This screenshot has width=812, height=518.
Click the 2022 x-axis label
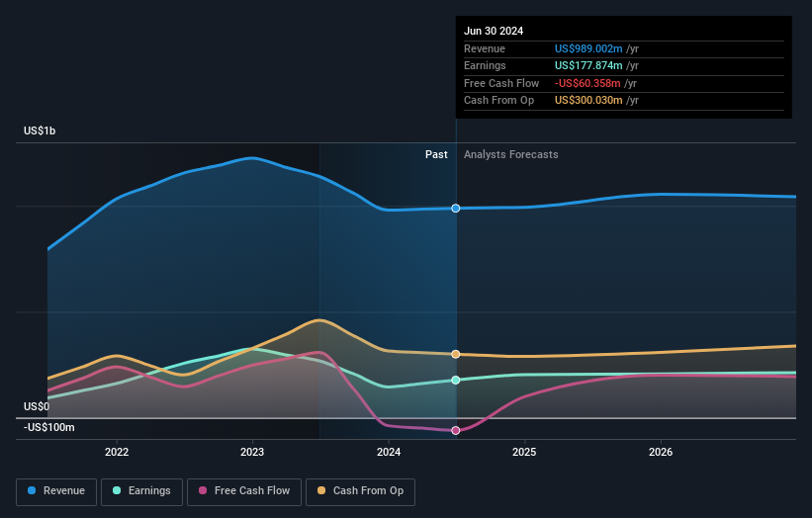pos(117,452)
